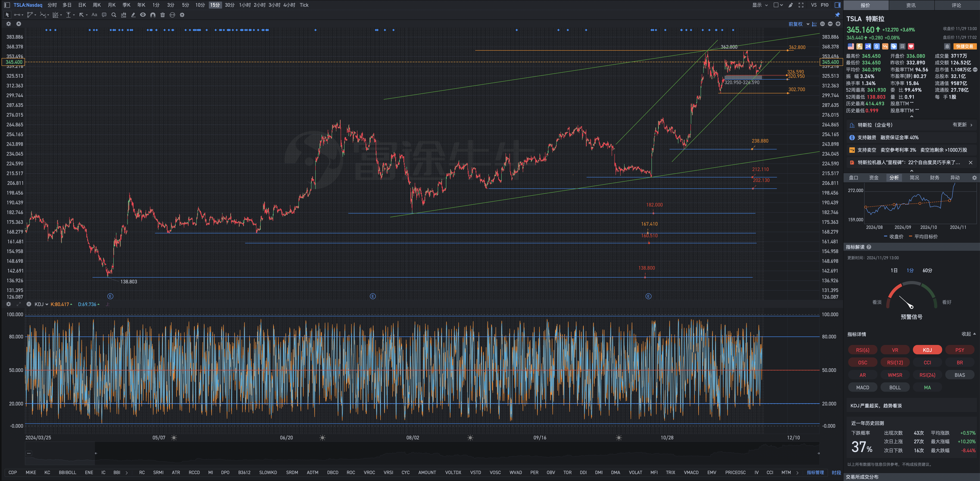Image resolution: width=980 pixels, height=481 pixels.
Task: Open the brush theme tool
Action: (x=790, y=5)
